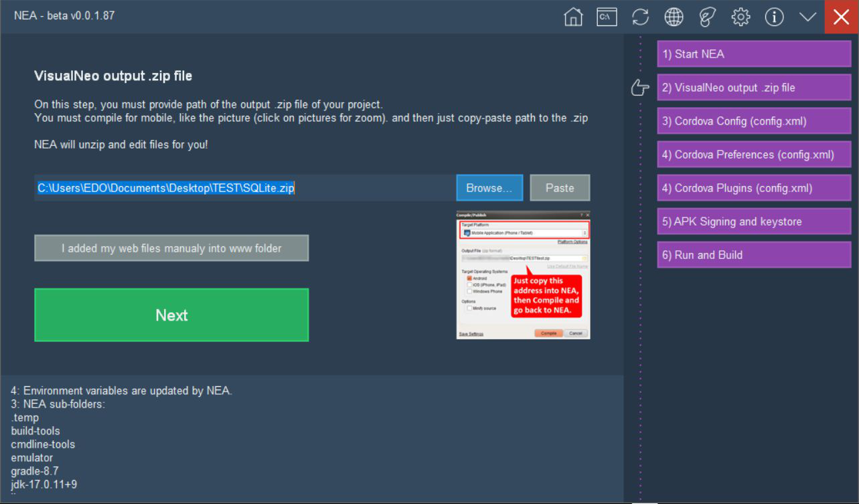Open the command prompt icon
This screenshot has width=859, height=504.
[607, 17]
